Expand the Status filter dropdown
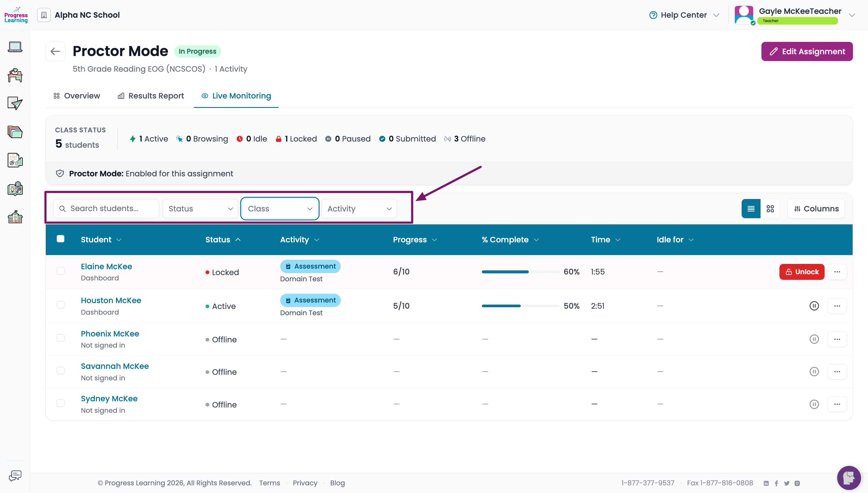The height and width of the screenshot is (493, 868). coord(200,208)
